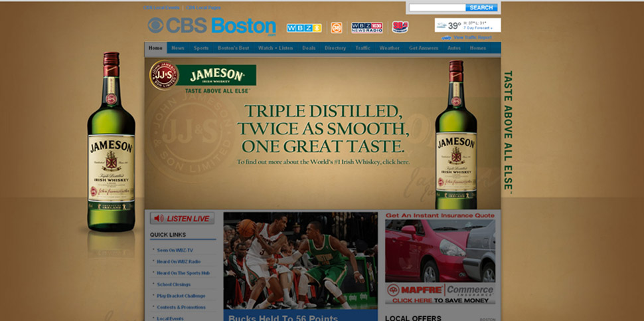Focus the site search text field
Viewport: 644px width, 321px height.
coord(438,7)
